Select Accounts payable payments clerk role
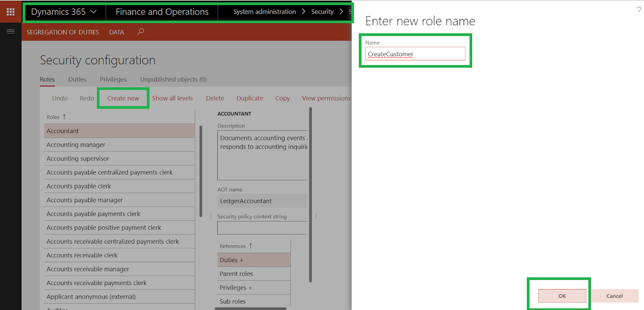This screenshot has height=310, width=644. tap(120, 214)
